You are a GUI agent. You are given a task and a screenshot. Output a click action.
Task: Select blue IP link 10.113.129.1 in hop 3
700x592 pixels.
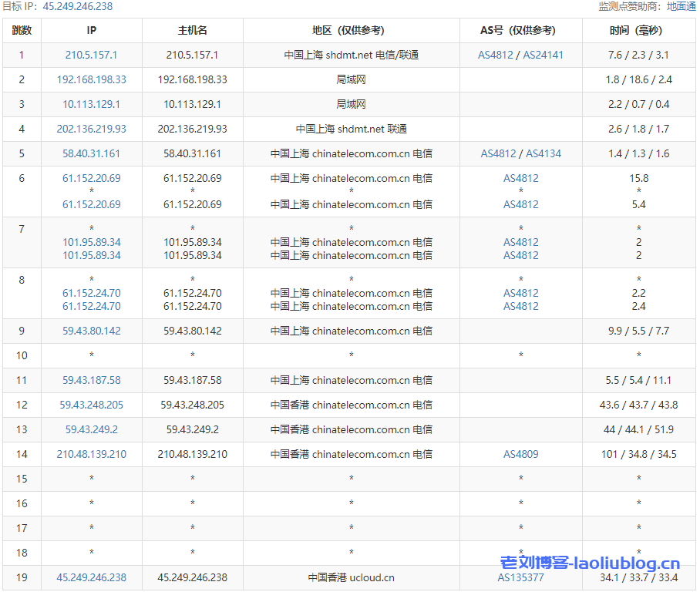pyautogui.click(x=91, y=104)
